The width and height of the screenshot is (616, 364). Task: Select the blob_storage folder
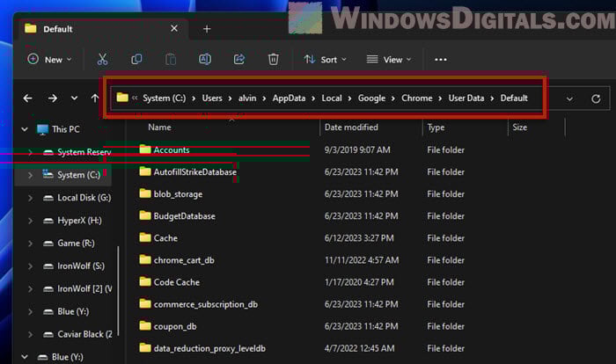(171, 194)
